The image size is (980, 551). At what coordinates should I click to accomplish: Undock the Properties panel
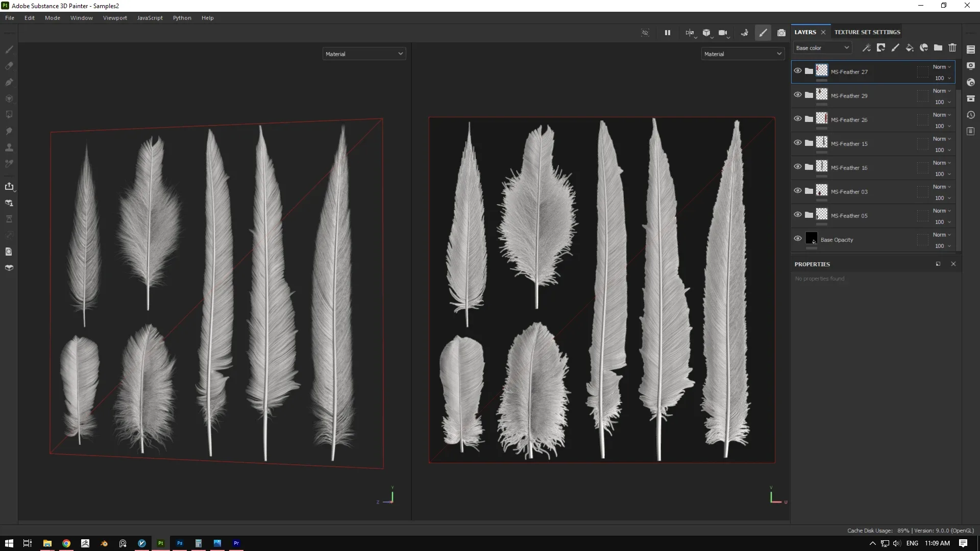tap(938, 264)
